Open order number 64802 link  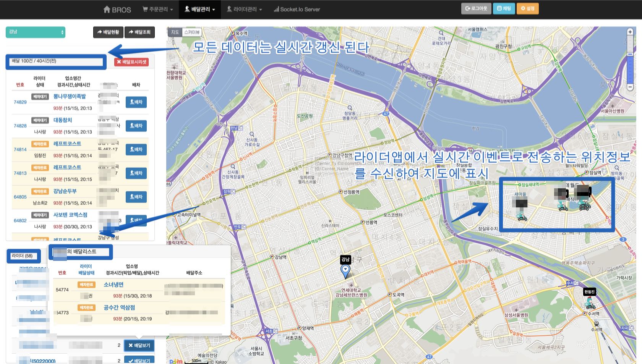20,220
